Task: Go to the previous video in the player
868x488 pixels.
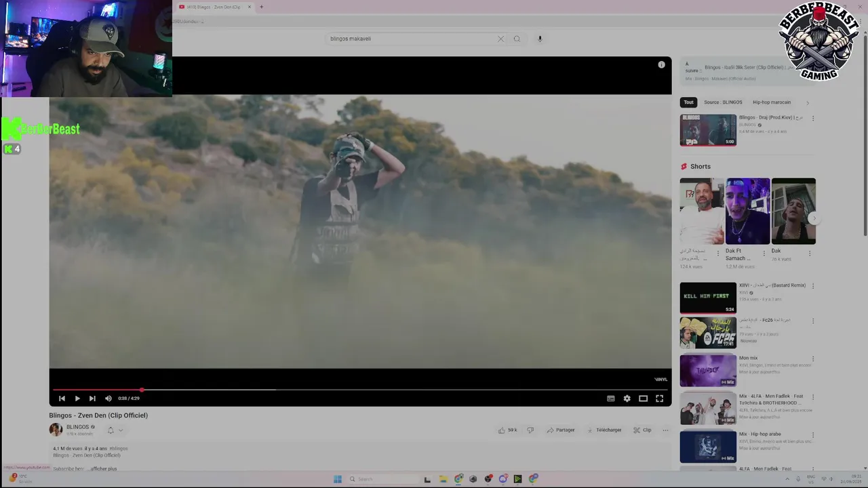Action: 62,399
